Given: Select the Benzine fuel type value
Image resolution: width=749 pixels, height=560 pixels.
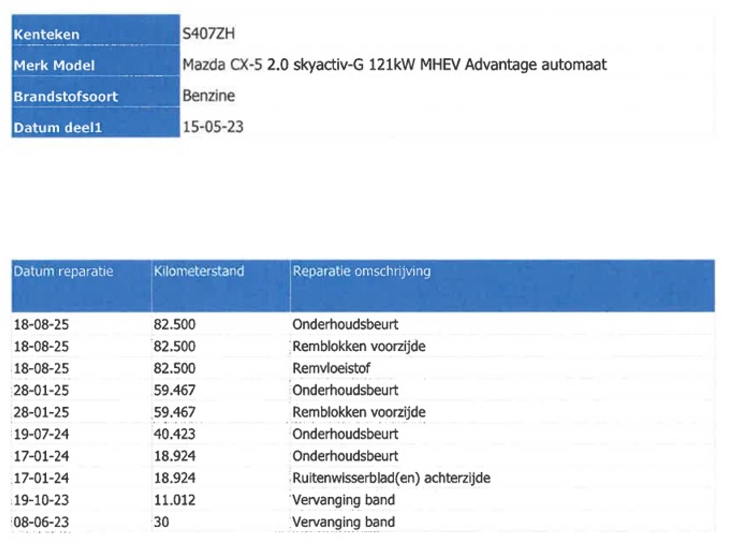Looking at the screenshot, I should click(208, 96).
